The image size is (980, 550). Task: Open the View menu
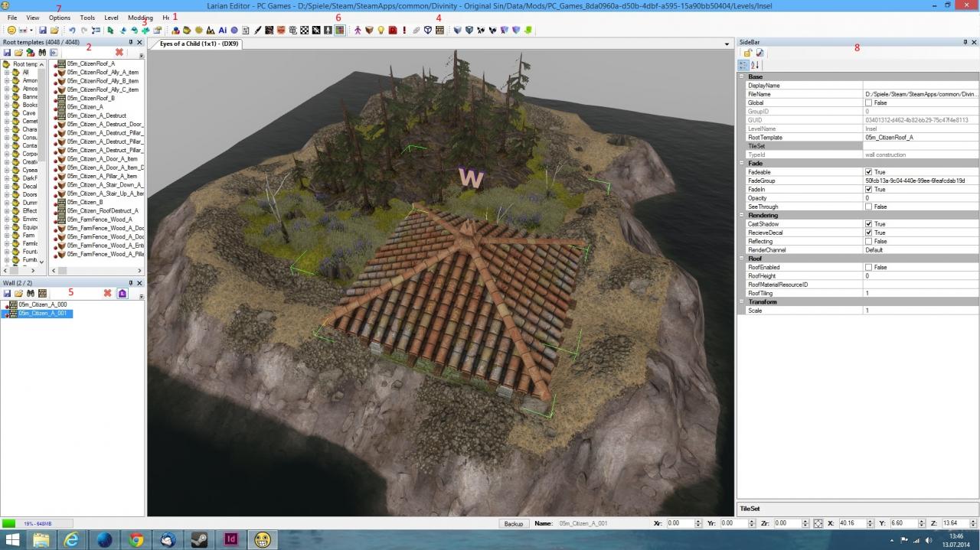pyautogui.click(x=33, y=17)
